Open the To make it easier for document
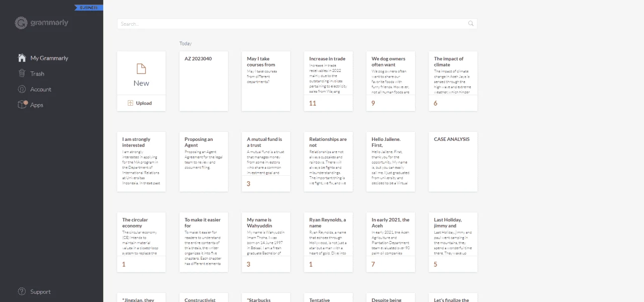 tap(204, 242)
